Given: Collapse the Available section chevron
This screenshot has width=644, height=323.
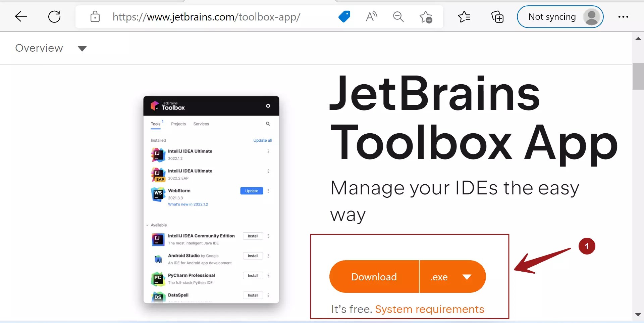Looking at the screenshot, I should (147, 225).
